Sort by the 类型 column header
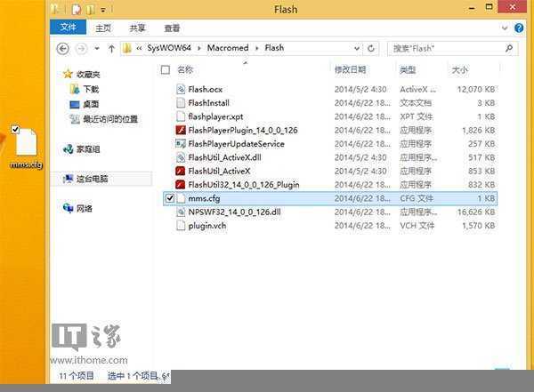Screen dimensions: 534x392 pos(408,69)
